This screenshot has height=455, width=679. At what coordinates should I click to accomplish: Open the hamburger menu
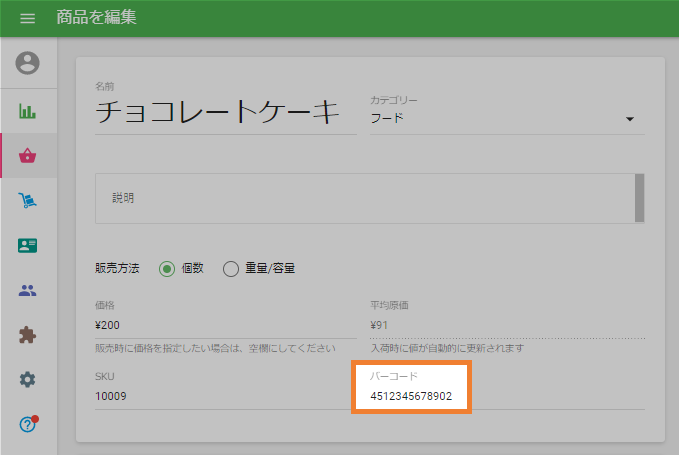(x=27, y=18)
